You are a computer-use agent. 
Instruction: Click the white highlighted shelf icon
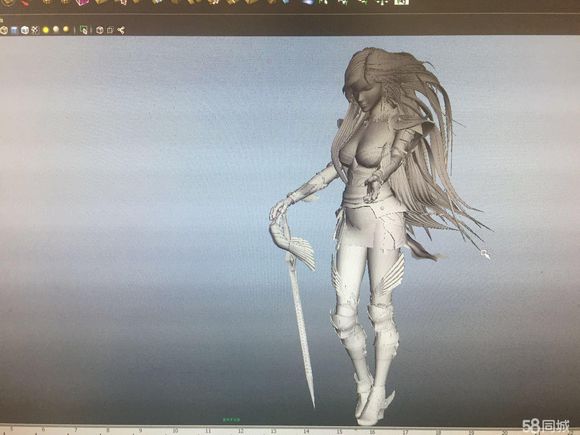(401, 2)
